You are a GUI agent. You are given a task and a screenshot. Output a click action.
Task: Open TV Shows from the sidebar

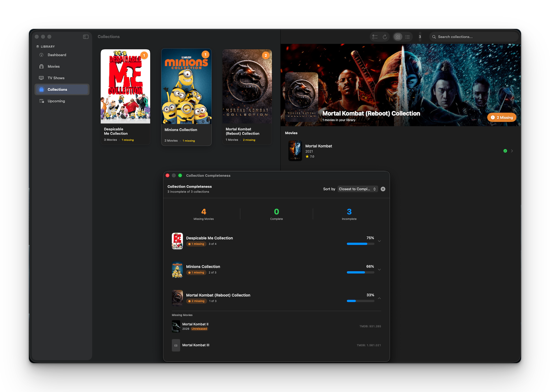tap(56, 78)
